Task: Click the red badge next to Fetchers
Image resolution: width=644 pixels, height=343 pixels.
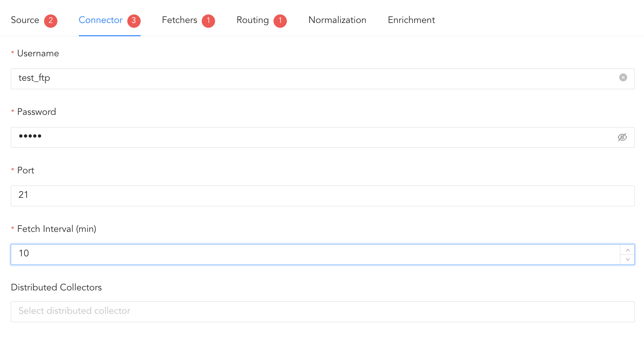Action: [x=208, y=21]
